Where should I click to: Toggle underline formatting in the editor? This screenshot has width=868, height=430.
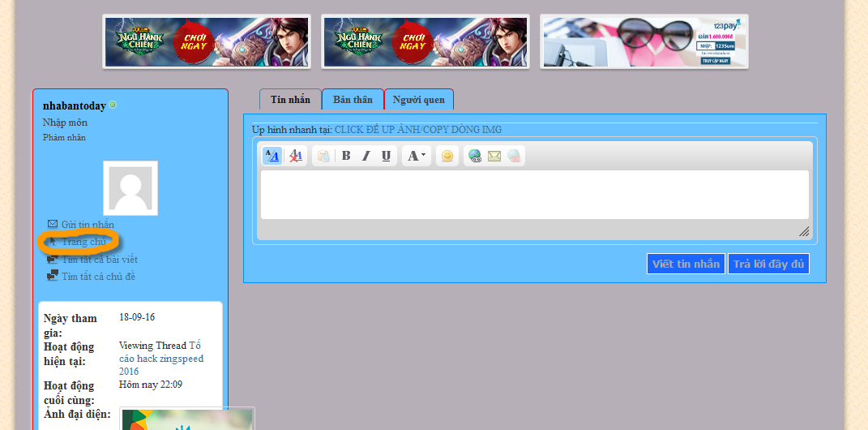pyautogui.click(x=386, y=157)
